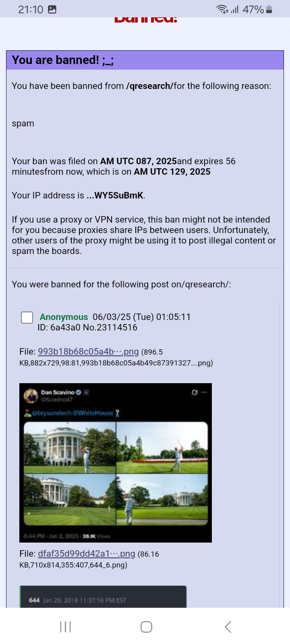290x644 pixels.
Task: Tap the Android home button icon
Action: point(146,627)
